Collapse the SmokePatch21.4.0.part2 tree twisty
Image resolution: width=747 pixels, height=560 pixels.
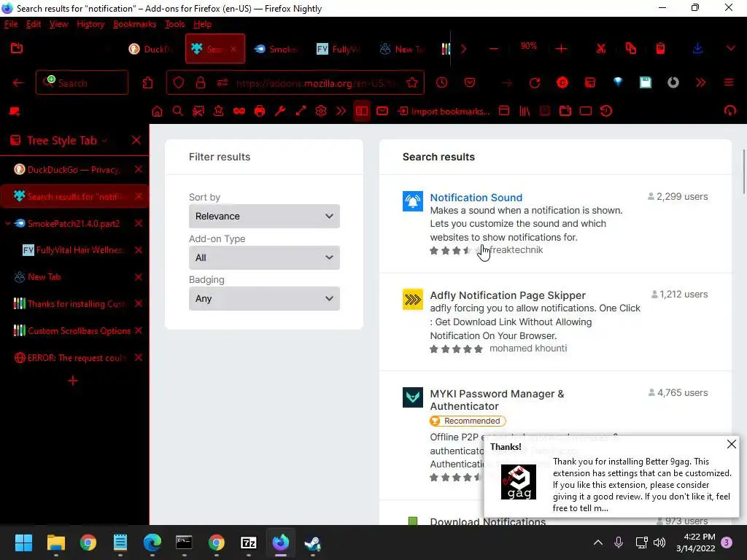pos(7,223)
